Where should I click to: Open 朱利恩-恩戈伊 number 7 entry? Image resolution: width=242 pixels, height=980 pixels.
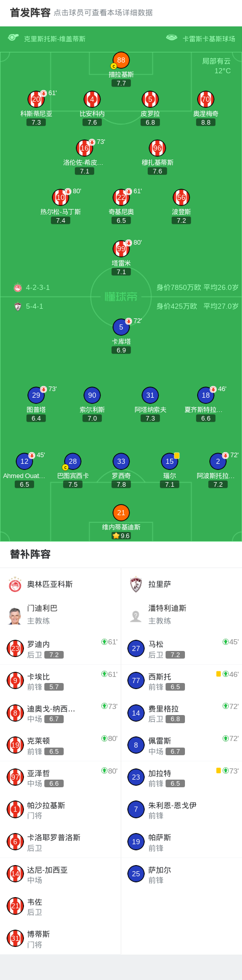[x=181, y=810]
